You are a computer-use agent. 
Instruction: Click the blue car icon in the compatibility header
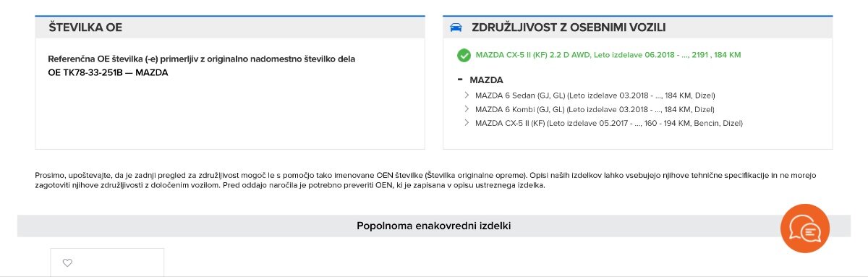coord(456,27)
